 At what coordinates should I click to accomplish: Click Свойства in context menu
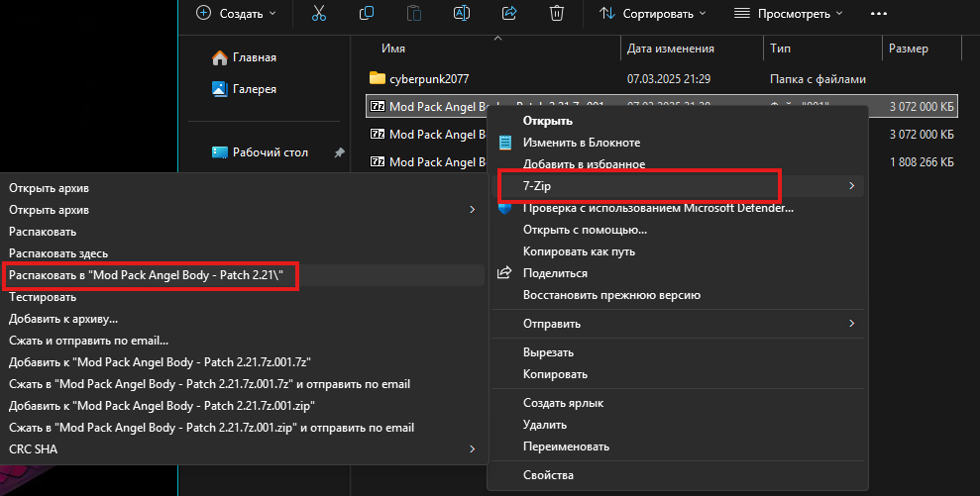point(547,475)
